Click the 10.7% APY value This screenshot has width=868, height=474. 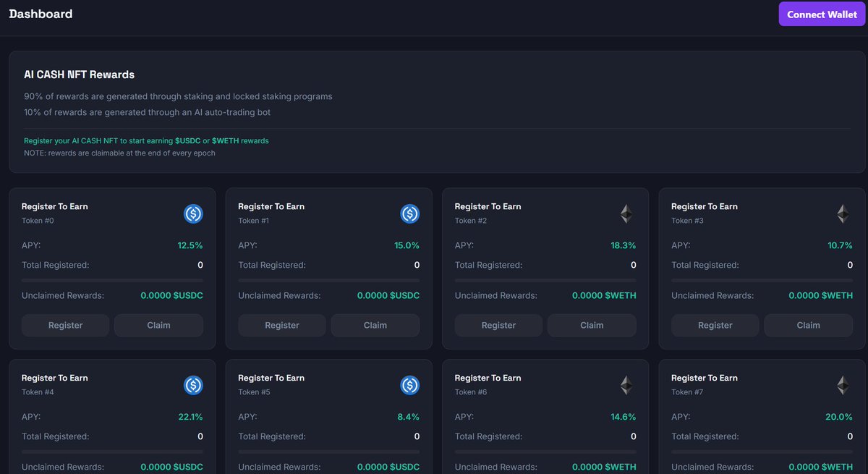(x=840, y=245)
